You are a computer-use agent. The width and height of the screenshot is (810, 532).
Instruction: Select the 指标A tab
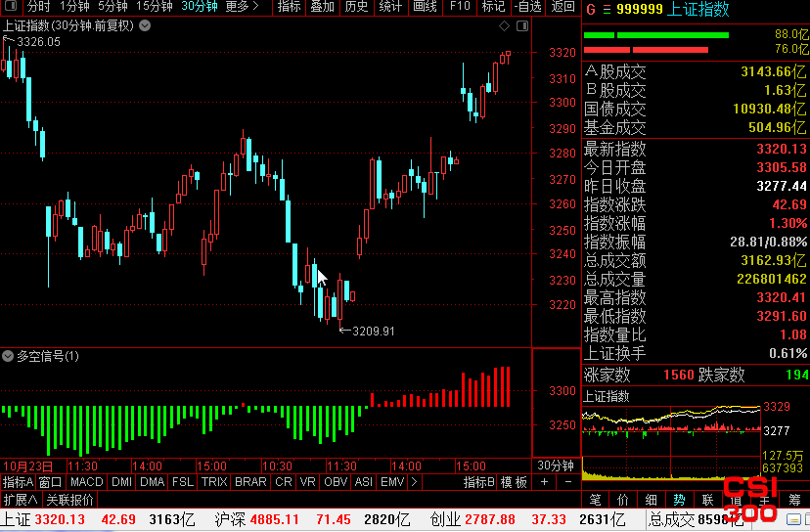(18, 482)
